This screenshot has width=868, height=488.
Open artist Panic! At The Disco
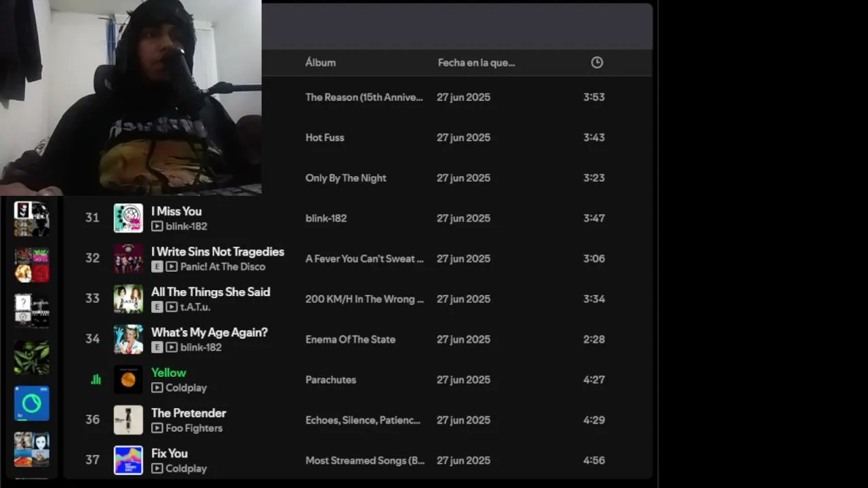[x=223, y=267]
